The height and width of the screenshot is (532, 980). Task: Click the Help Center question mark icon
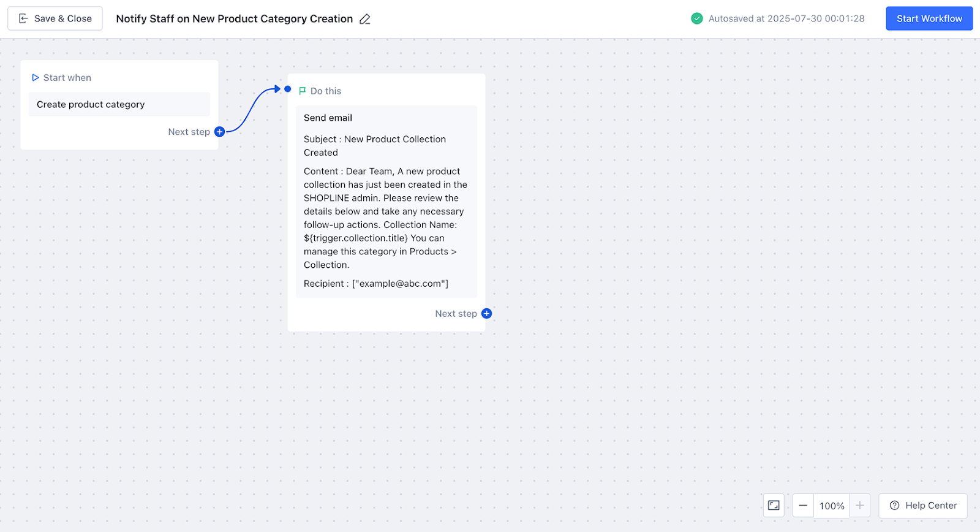pyautogui.click(x=894, y=506)
